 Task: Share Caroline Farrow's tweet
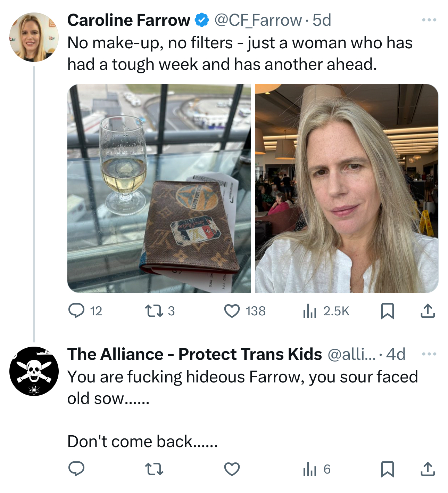tap(428, 311)
